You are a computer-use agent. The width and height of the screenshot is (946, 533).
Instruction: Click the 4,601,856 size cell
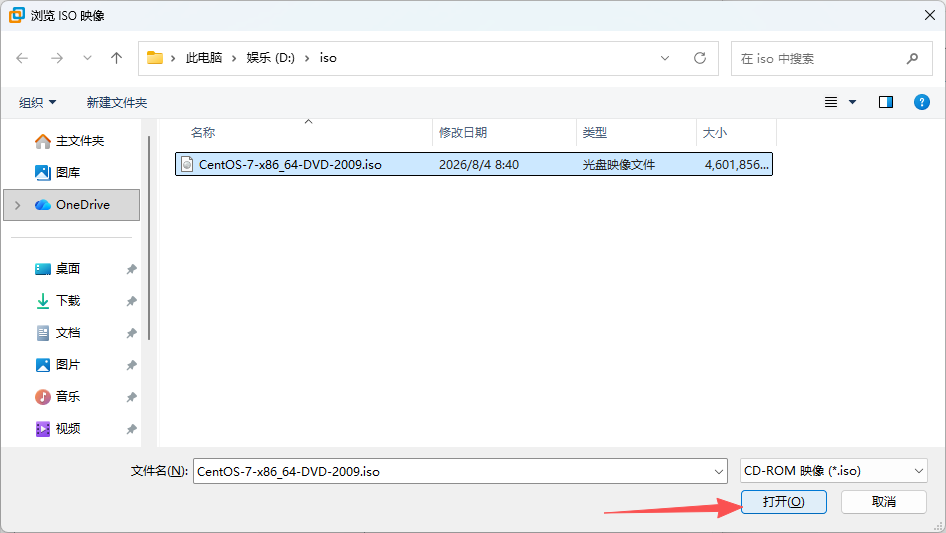[x=737, y=165]
